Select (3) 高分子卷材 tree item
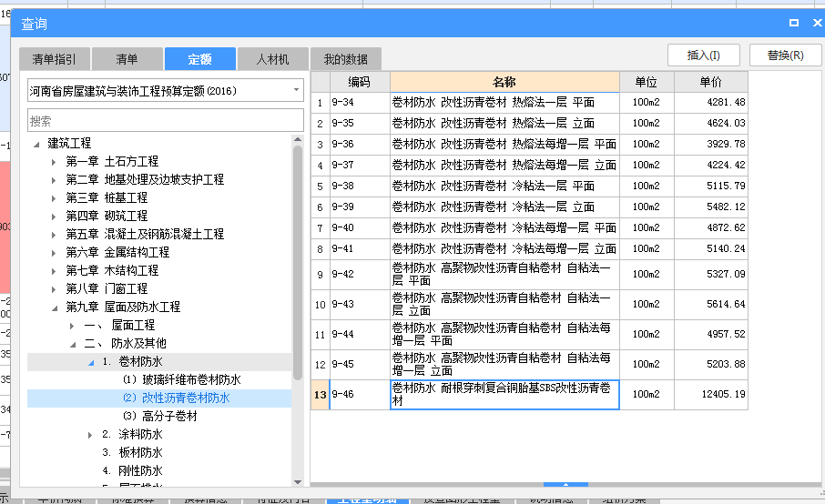 click(x=160, y=417)
